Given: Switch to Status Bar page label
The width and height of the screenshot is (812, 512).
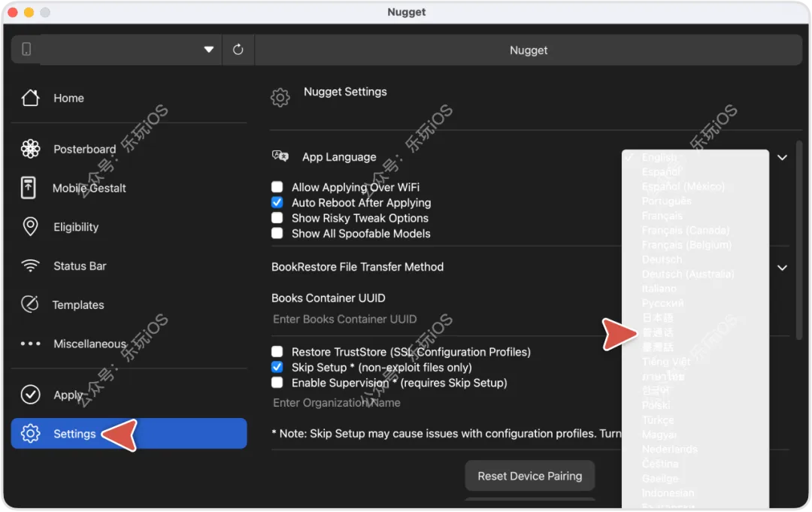Looking at the screenshot, I should click(x=80, y=266).
